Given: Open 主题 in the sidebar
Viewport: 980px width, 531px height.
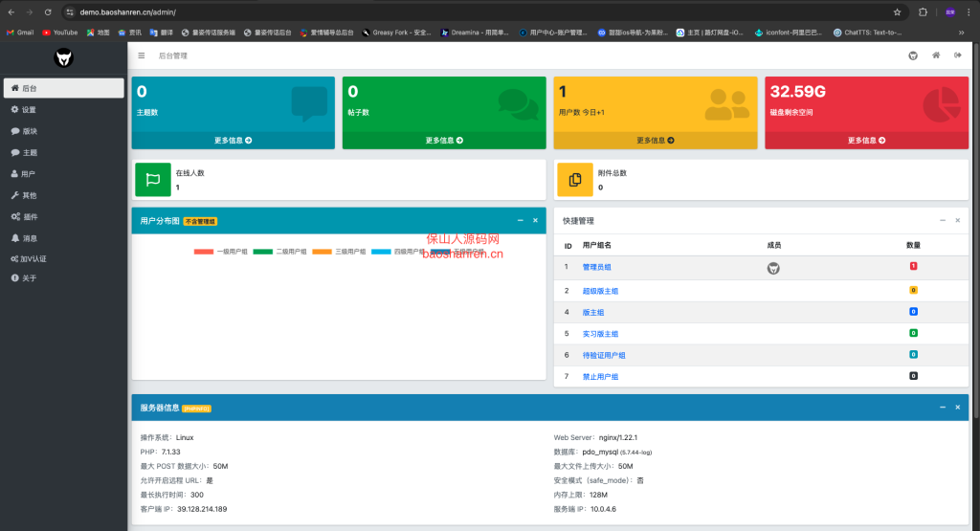Looking at the screenshot, I should coord(64,152).
